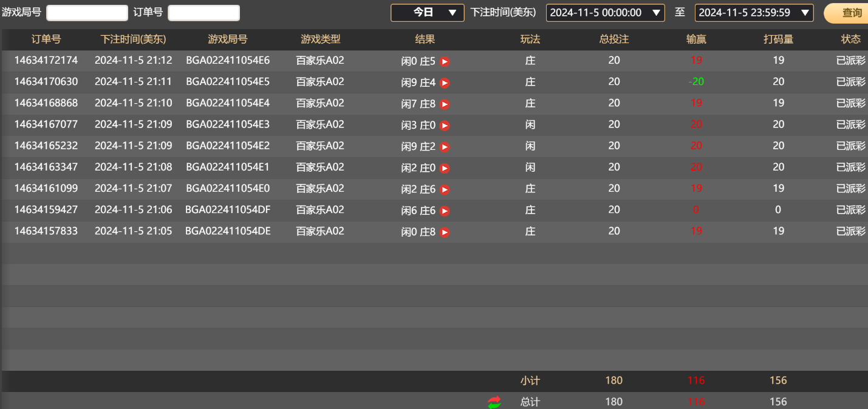Open video playback for result 闲7 庄8
The height and width of the screenshot is (409, 868).
tap(444, 104)
